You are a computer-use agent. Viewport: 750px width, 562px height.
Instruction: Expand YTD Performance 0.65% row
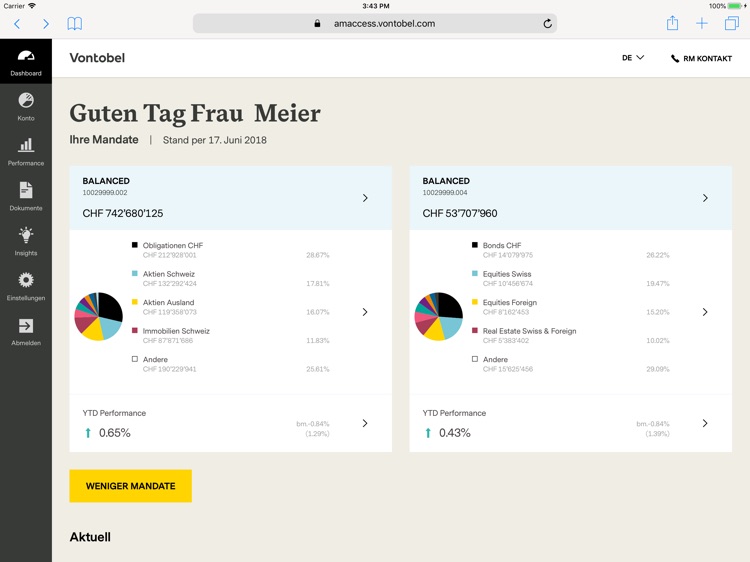(x=365, y=423)
